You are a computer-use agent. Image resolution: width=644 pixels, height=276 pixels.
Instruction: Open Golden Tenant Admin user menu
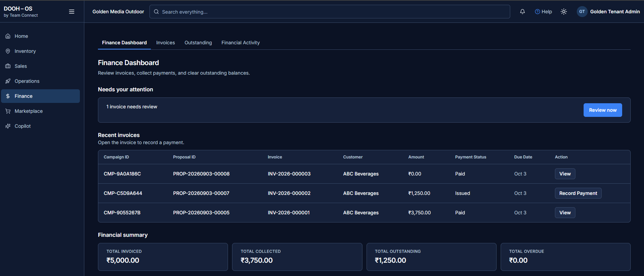608,12
